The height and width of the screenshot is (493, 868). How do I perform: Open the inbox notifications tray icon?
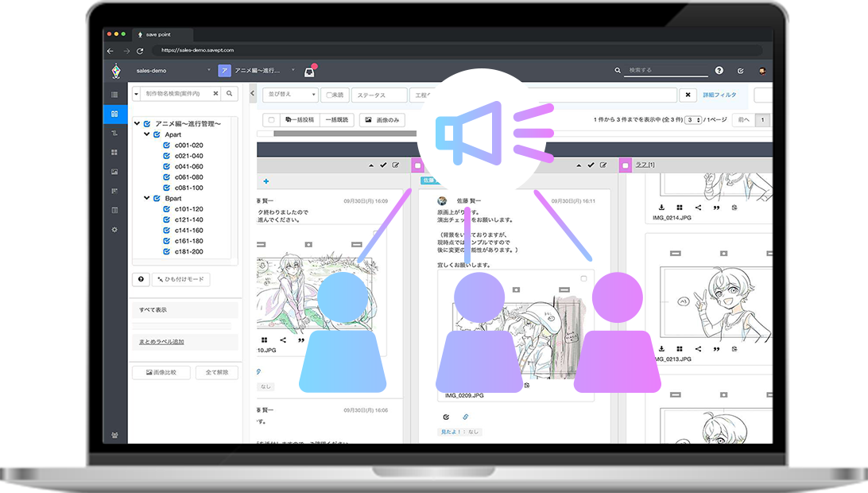tap(309, 71)
